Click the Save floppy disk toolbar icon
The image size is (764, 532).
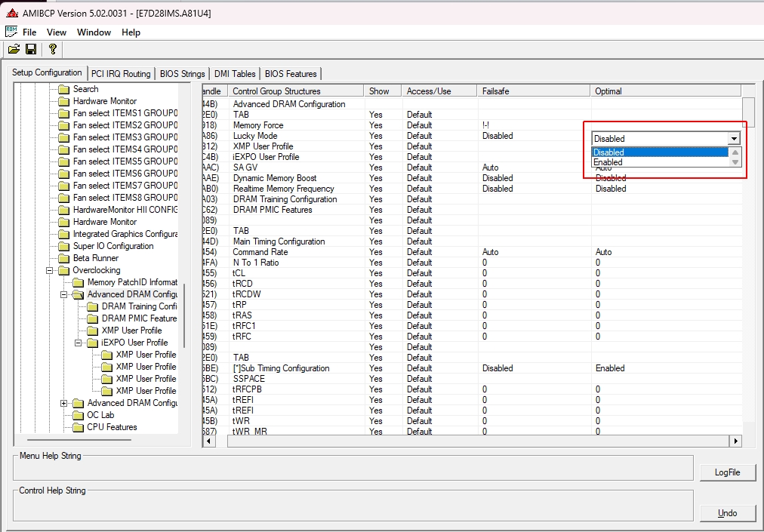pos(31,49)
